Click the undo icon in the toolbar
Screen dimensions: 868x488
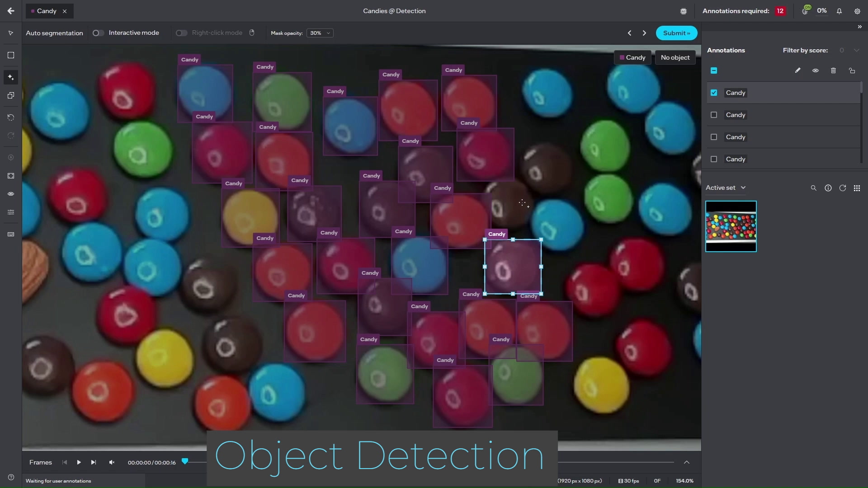pos(10,117)
